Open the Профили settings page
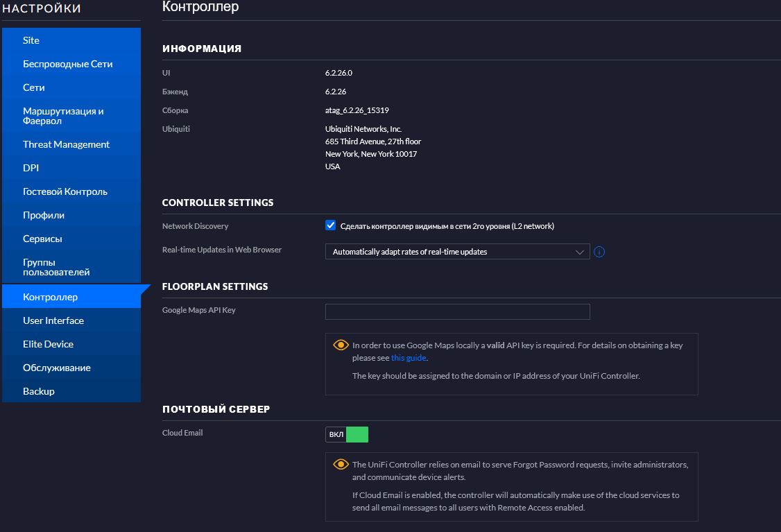The image size is (781, 532). click(71, 215)
